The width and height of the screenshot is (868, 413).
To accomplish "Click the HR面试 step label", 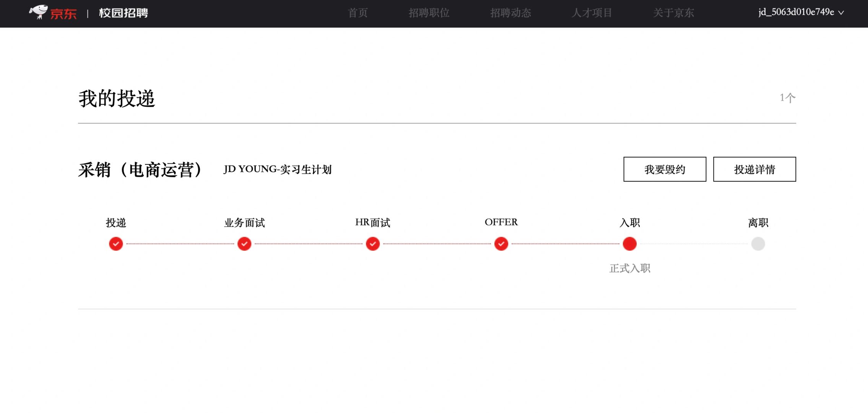I will [x=373, y=223].
